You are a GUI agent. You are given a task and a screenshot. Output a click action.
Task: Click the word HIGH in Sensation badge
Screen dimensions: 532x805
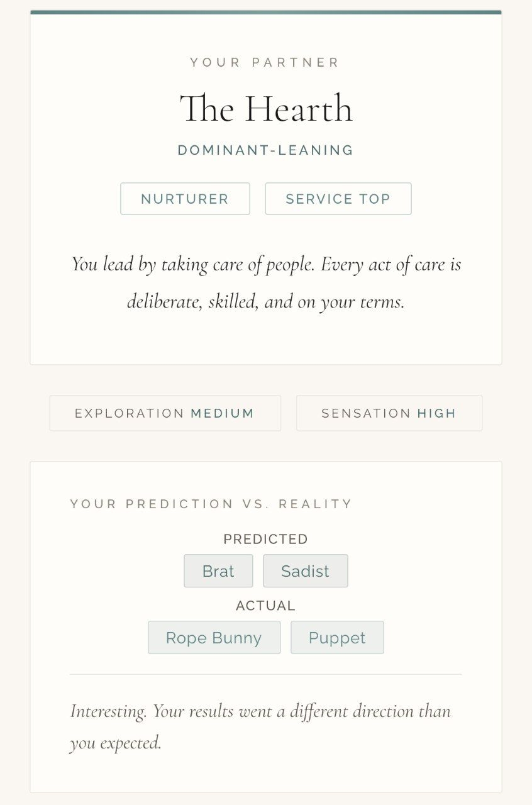436,413
